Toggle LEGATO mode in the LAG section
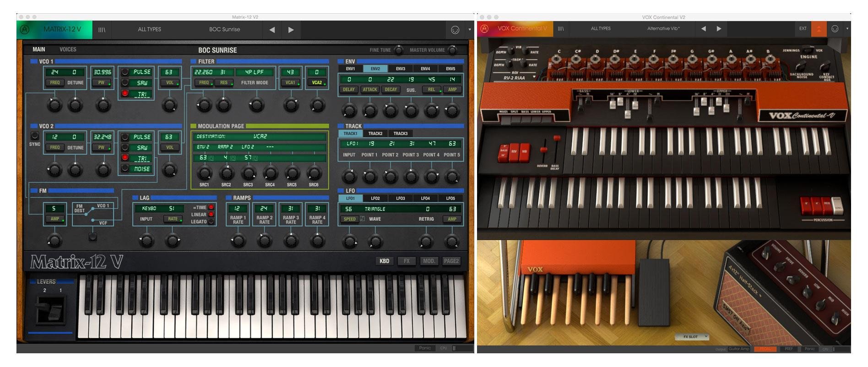 [x=211, y=221]
